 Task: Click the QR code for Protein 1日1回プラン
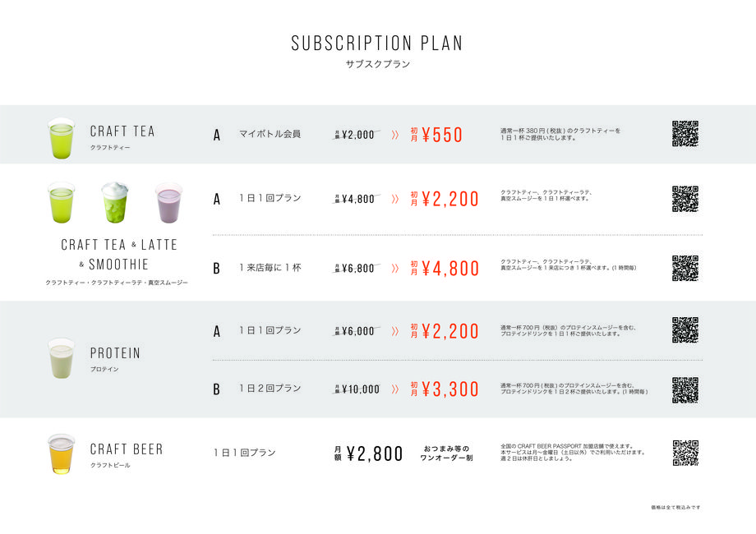click(685, 329)
